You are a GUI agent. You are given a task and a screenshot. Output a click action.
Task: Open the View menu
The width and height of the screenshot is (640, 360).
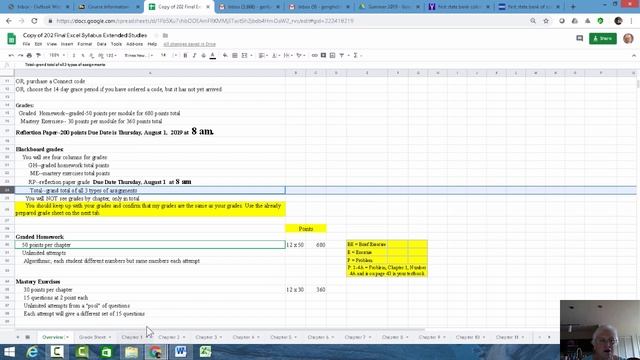[x=52, y=44]
